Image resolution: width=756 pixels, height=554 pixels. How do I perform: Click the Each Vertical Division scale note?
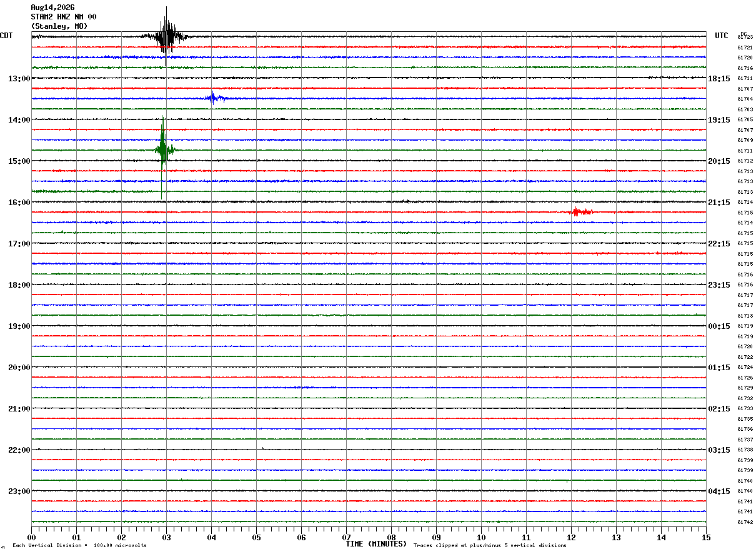pos(79,545)
